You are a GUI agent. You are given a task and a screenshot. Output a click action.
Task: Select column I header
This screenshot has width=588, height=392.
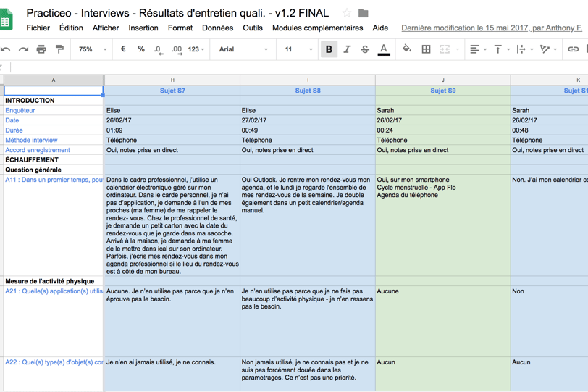tap(308, 80)
